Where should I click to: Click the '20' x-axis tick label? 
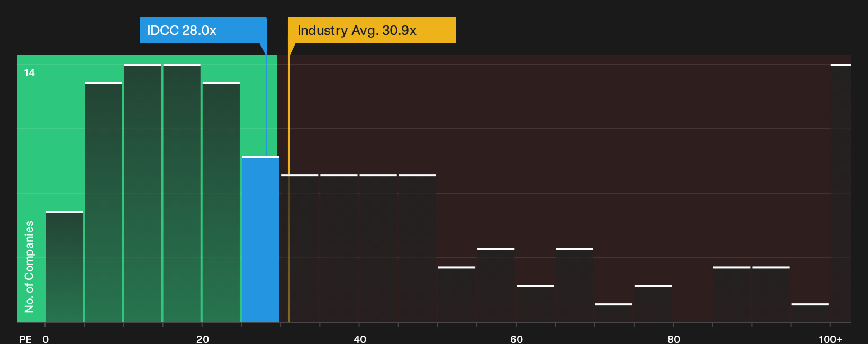click(202, 339)
